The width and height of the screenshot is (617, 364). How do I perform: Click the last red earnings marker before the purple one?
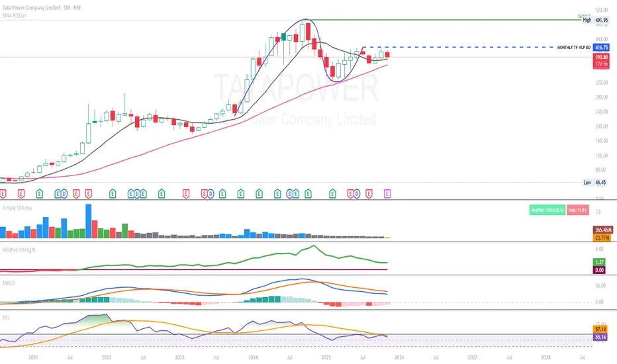click(x=369, y=194)
